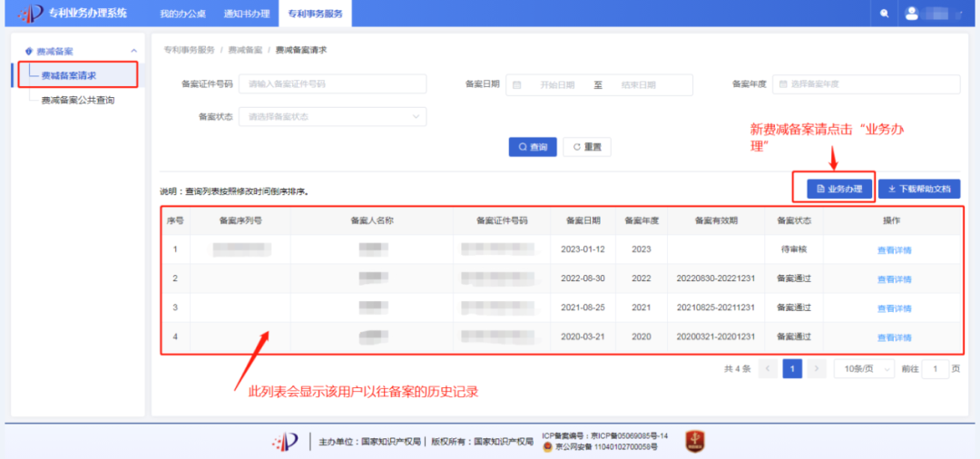This screenshot has height=459, width=980.
Task: Click 费减备案 in the breadcrumb
Action: (x=245, y=49)
